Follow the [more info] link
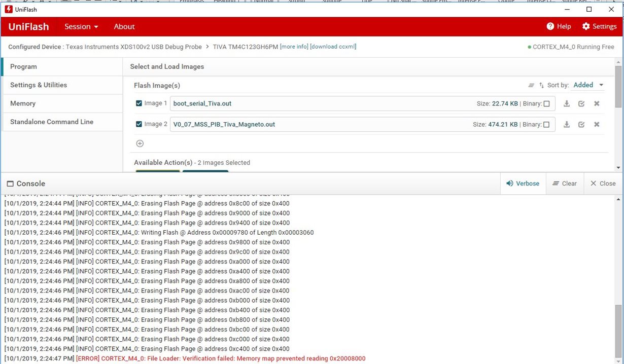Viewport: 624px width, 364px height. pos(294,47)
